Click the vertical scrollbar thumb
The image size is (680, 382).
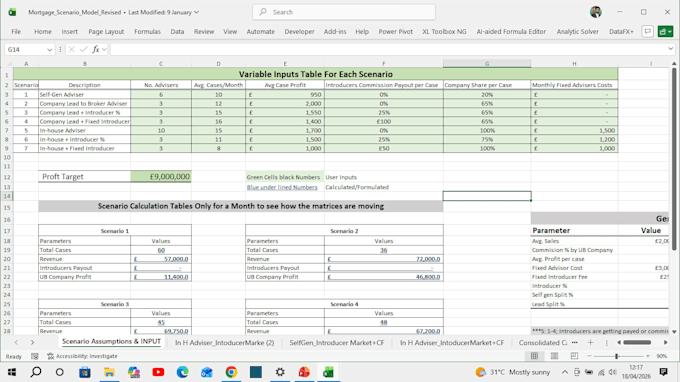pyautogui.click(x=674, y=158)
